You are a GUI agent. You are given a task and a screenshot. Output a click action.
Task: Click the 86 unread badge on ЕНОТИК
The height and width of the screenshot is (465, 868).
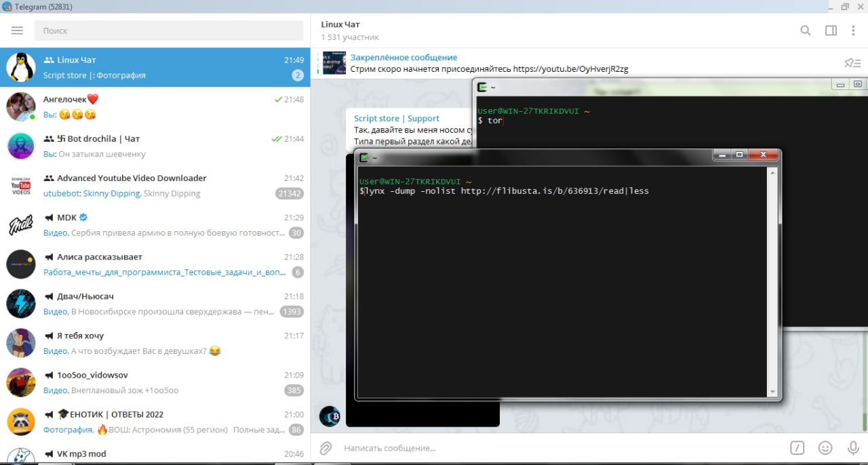pos(296,429)
